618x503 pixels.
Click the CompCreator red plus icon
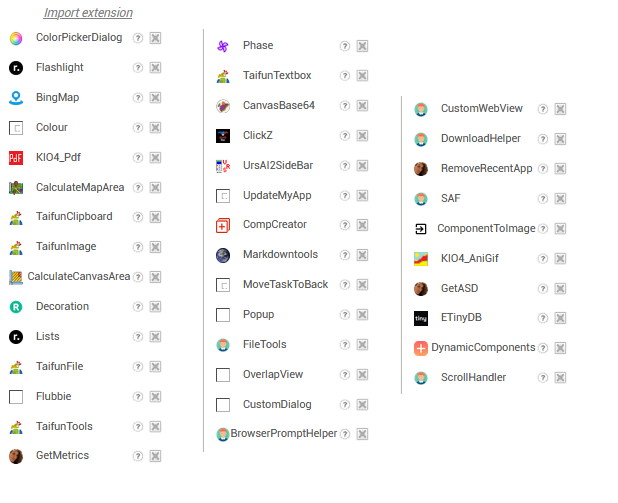pos(223,225)
